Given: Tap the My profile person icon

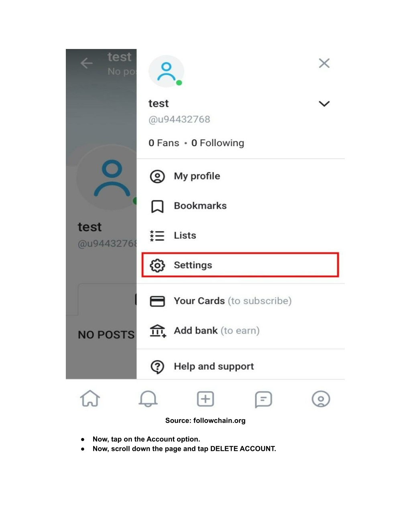Looking at the screenshot, I should pos(157,176).
